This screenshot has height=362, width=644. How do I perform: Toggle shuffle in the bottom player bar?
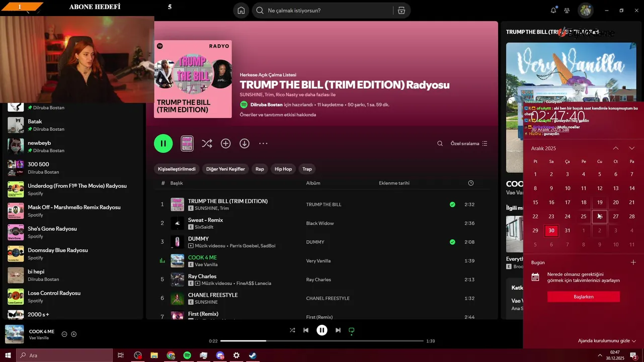coord(292,330)
